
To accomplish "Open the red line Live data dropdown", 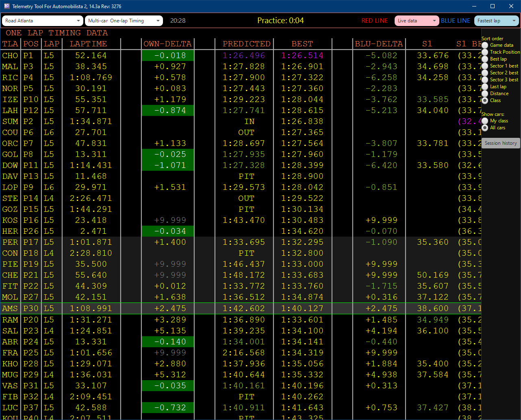I will 417,21.
